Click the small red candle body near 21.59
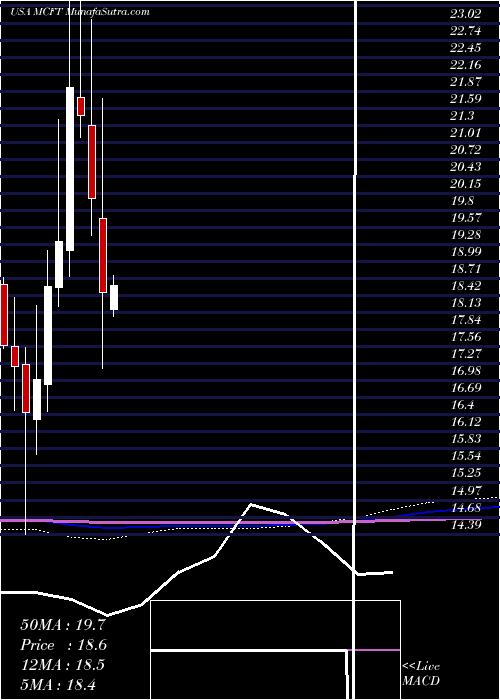The width and height of the screenshot is (500, 700). [81, 106]
